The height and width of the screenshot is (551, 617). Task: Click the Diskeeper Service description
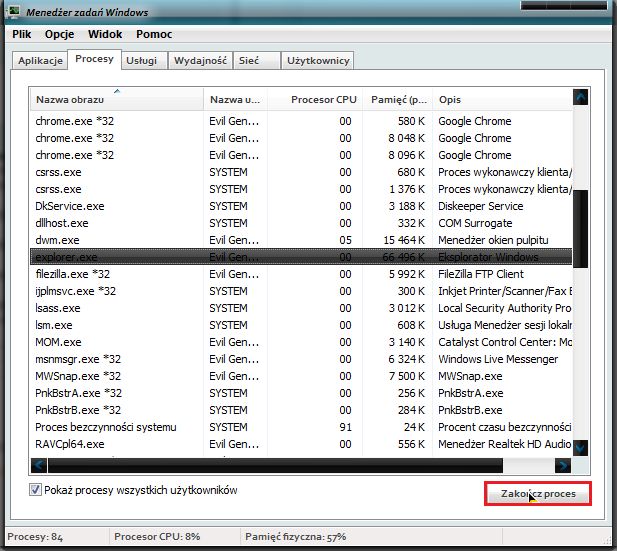(x=480, y=206)
